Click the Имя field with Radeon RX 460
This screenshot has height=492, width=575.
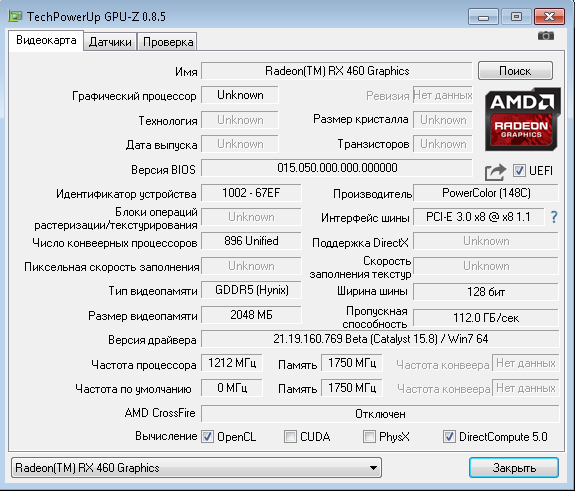coord(337,71)
